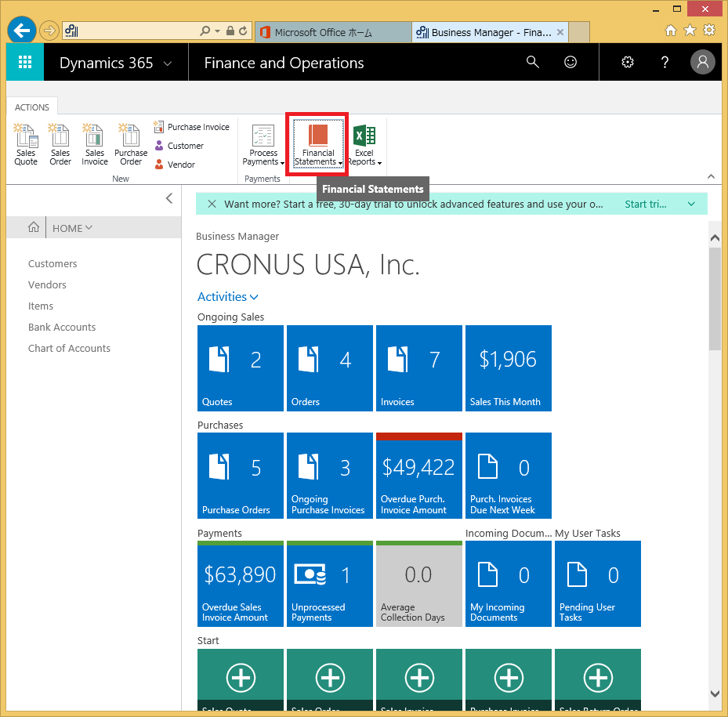The width and height of the screenshot is (728, 717).
Task: Click the browser forward arrow button
Action: click(x=49, y=31)
